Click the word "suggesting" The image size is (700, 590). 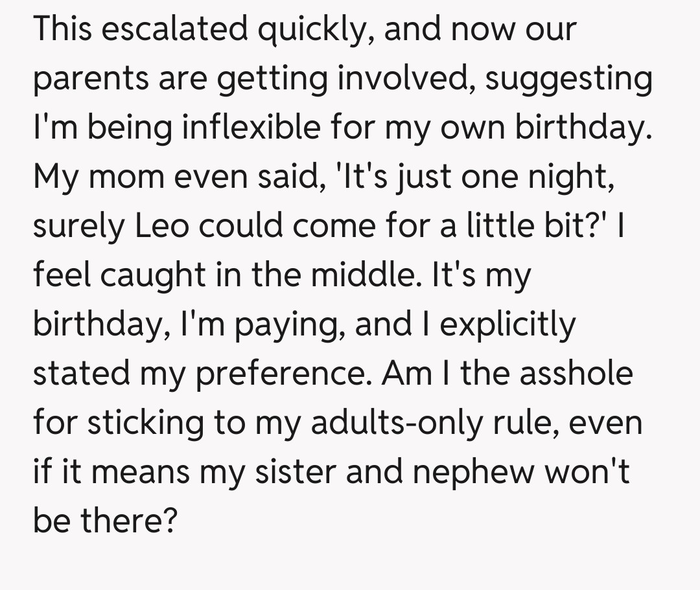point(568,78)
